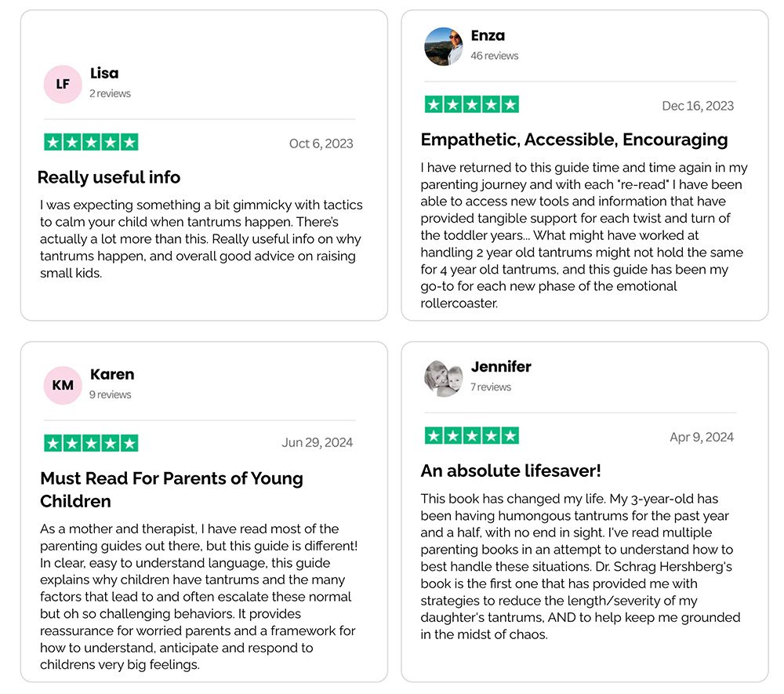View Lisa's 2 reviews
The width and height of the screenshot is (784, 694).
[x=110, y=93]
